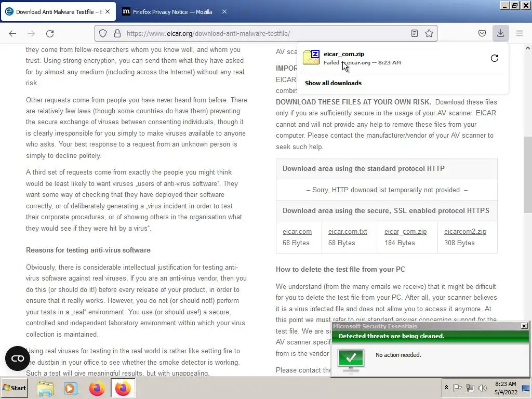
Task: Click the site security padlock icon
Action: click(117, 33)
